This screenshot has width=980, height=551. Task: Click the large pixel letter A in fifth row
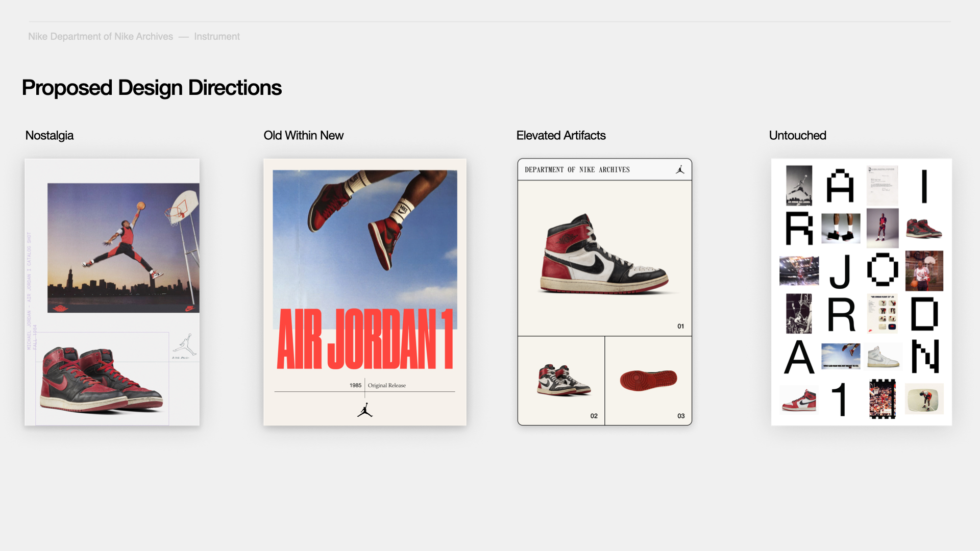pos(799,357)
